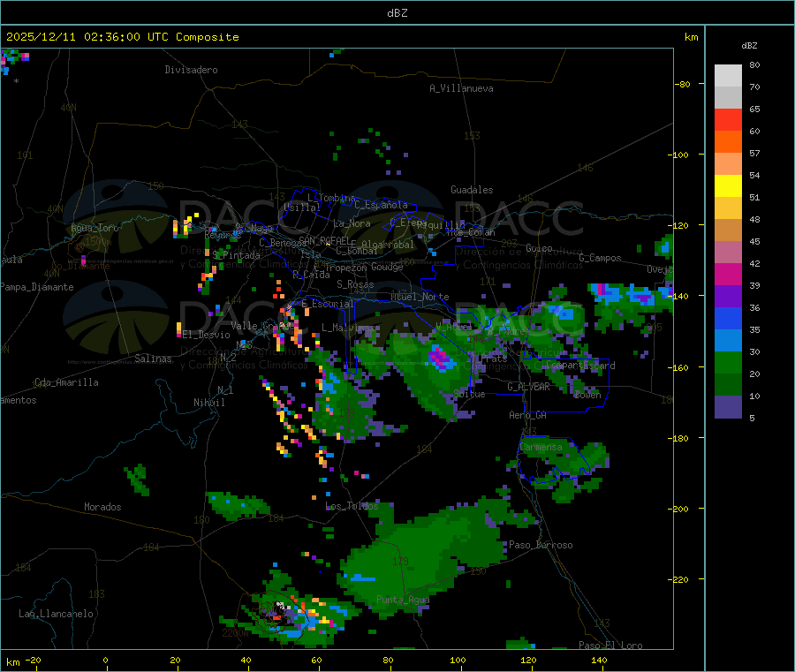Click the Nihuil location label
This screenshot has width=795, height=672.
(208, 403)
